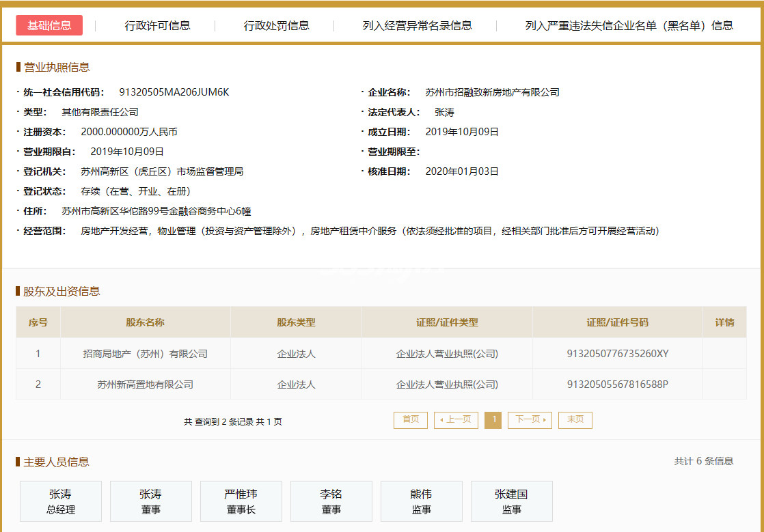The height and width of the screenshot is (532, 764).
Task: Click the 末页 last page button
Action: point(575,420)
